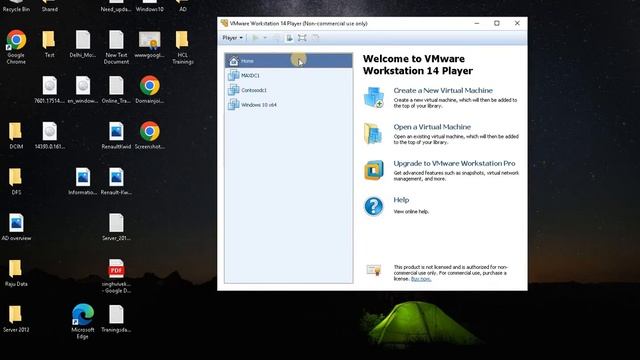Select the en_window... disc image file
640x360 pixels.
click(x=82, y=89)
